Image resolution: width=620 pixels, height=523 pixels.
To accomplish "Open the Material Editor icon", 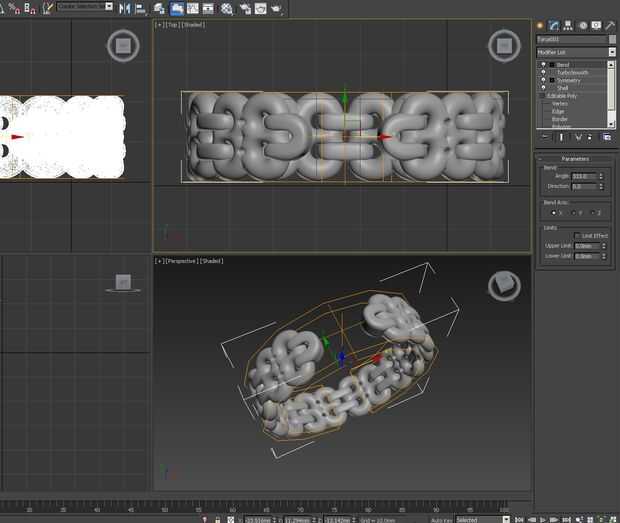I will (227, 8).
